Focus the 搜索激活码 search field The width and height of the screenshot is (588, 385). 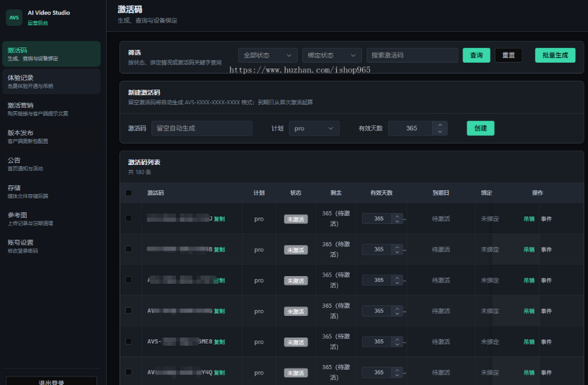coord(412,55)
